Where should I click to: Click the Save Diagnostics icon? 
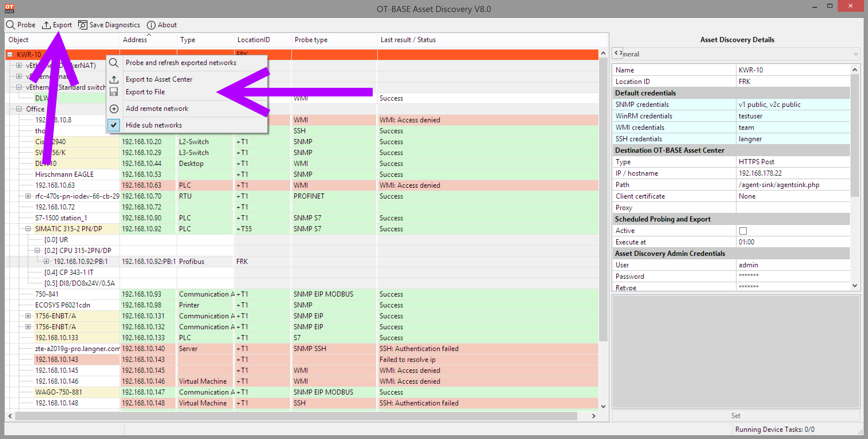tap(82, 25)
